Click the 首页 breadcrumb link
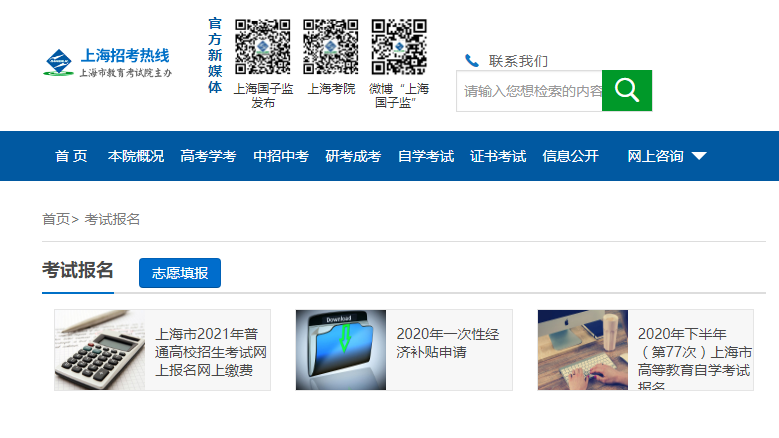This screenshot has width=779, height=438. [x=56, y=219]
